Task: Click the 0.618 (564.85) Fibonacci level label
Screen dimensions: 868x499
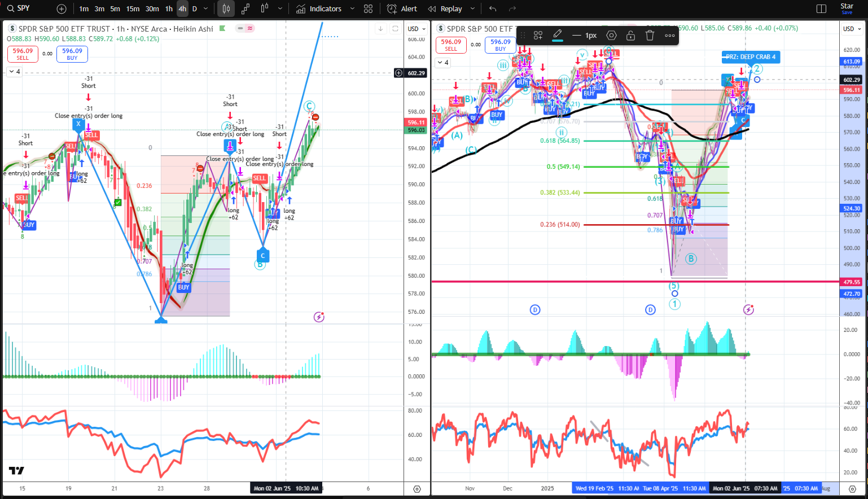Action: pyautogui.click(x=560, y=141)
